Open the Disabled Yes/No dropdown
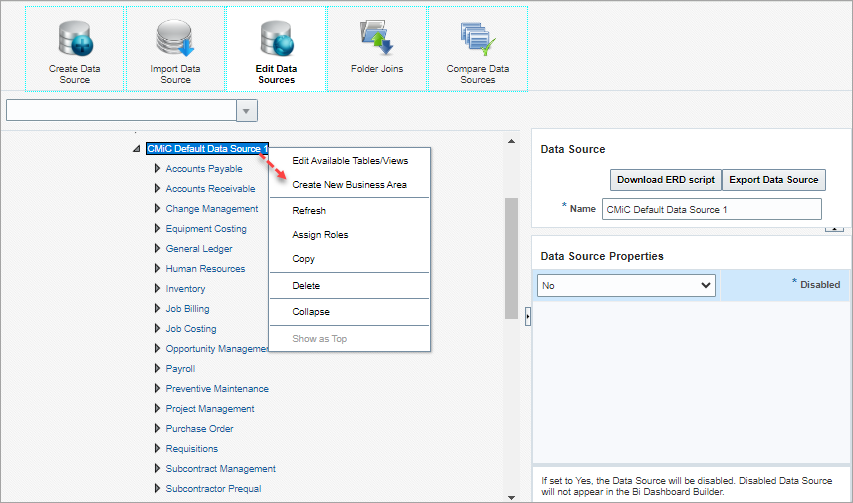Image resolution: width=853 pixels, height=503 pixels. 627,285
